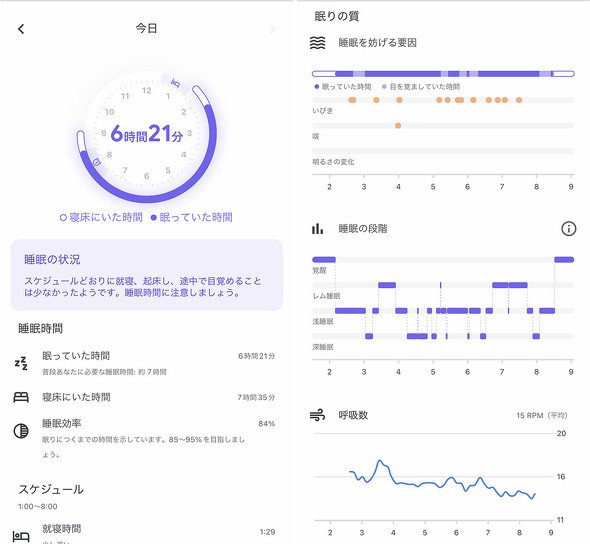Select the 睡眠効率 half-circle icon
The image size is (590, 544).
(x=21, y=431)
